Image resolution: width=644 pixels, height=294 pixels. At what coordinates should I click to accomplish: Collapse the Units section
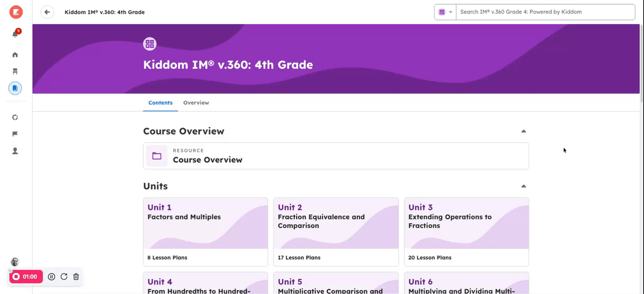point(524,186)
